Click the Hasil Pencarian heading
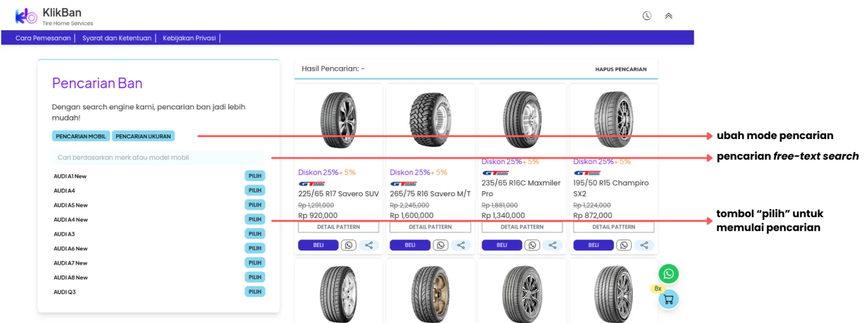Screen dimensions: 868x323 [333, 69]
